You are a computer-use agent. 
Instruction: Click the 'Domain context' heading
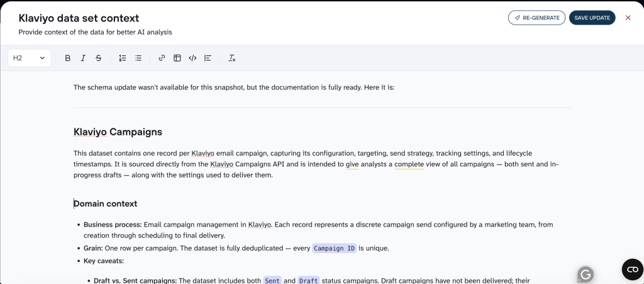click(x=106, y=203)
